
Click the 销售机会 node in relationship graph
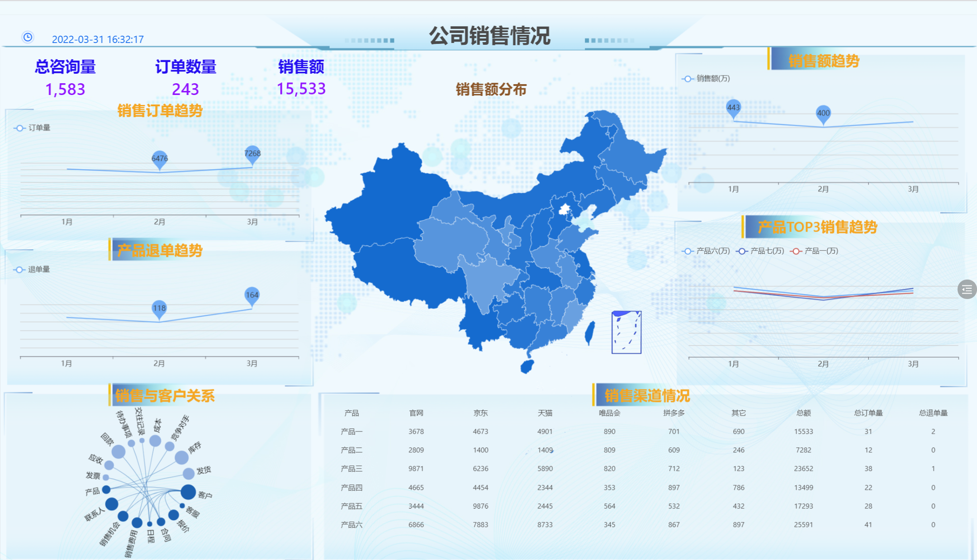(x=123, y=516)
